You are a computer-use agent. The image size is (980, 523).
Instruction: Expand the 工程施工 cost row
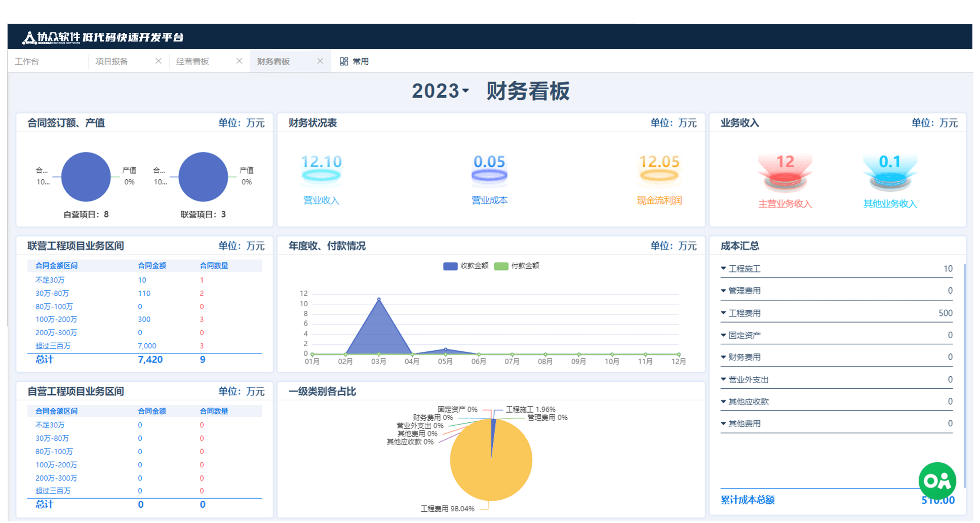coord(724,269)
